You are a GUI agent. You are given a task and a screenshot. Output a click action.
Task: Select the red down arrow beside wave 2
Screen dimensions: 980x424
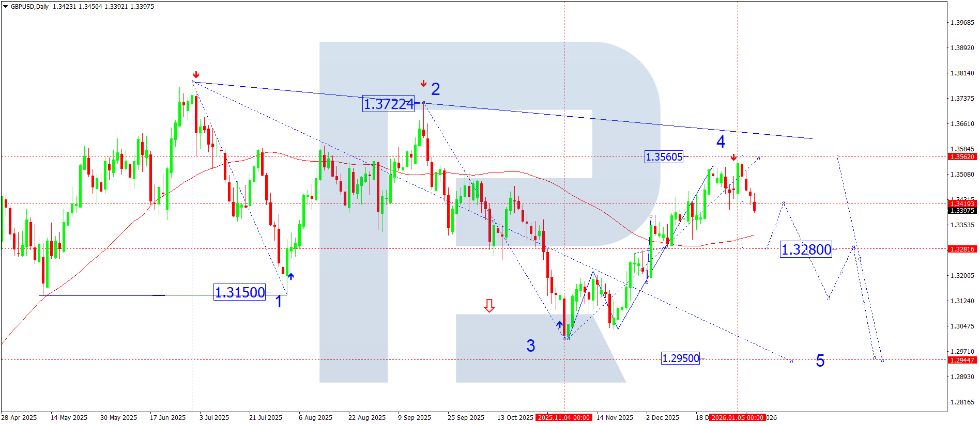[423, 84]
